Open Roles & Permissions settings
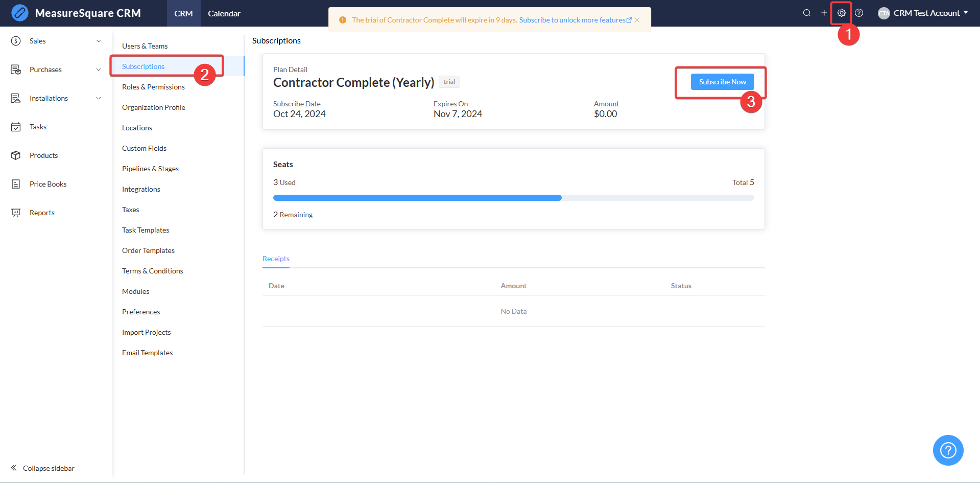Viewport: 980px width, 483px height. 154,87
